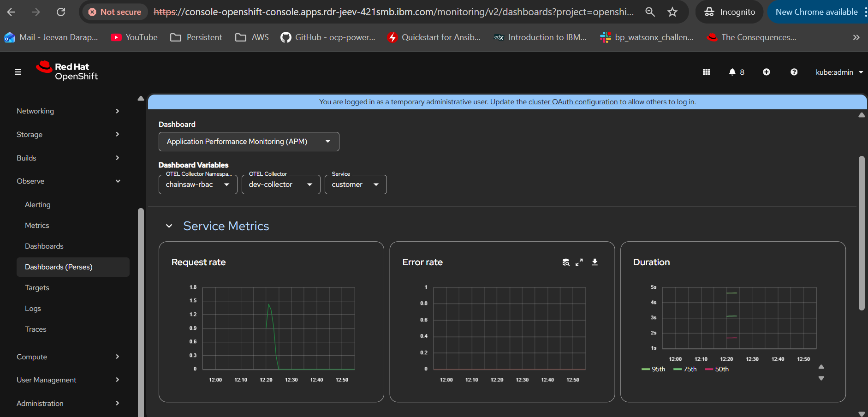This screenshot has height=417, width=868.
Task: Toggle 95th percentile series in legend
Action: [654, 369]
